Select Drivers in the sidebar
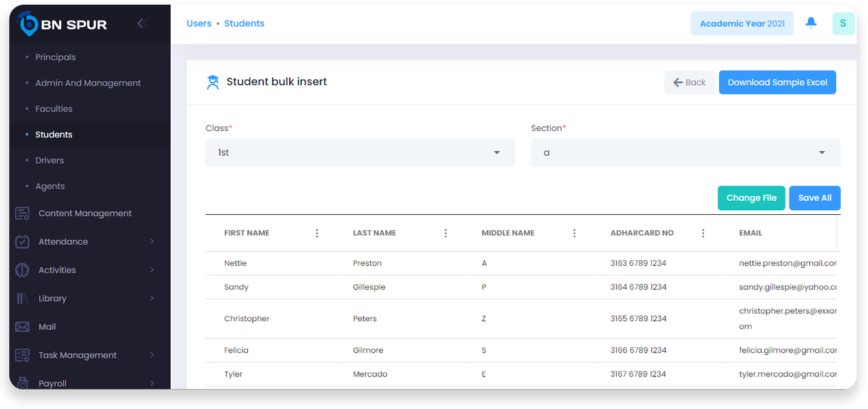This screenshot has width=868, height=409. (x=50, y=160)
